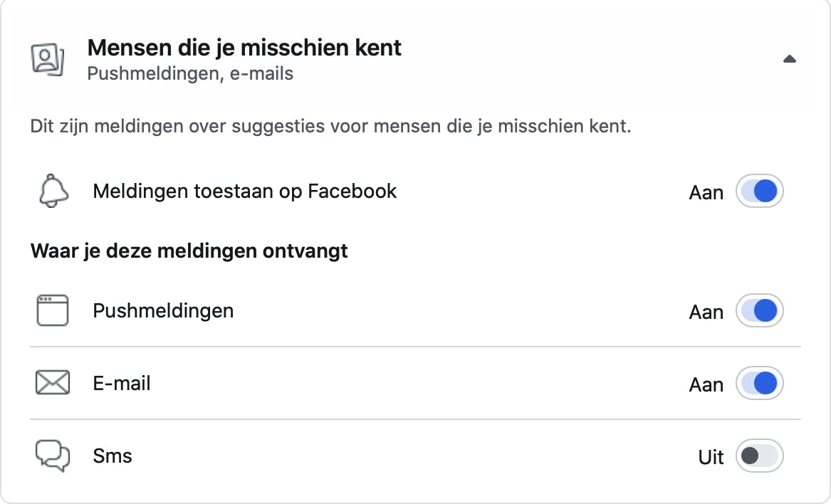Click the heading Mensen die je misschien kent
The image size is (831, 504).
click(244, 47)
